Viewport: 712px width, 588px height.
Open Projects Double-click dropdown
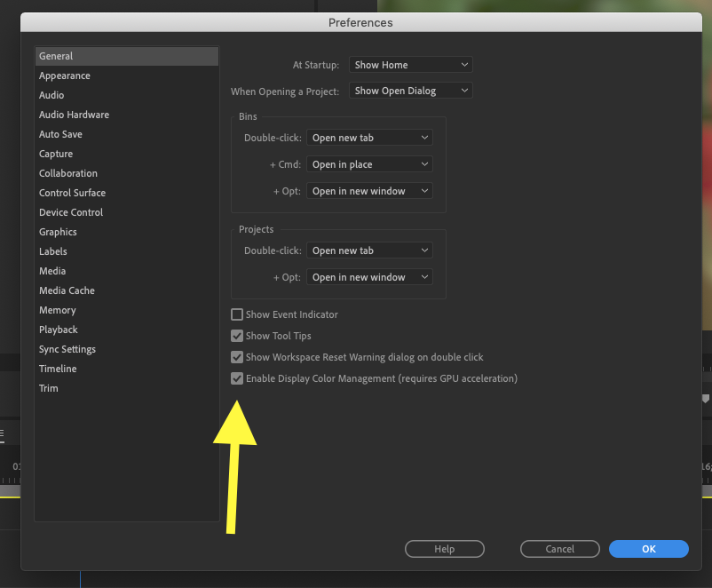point(369,250)
